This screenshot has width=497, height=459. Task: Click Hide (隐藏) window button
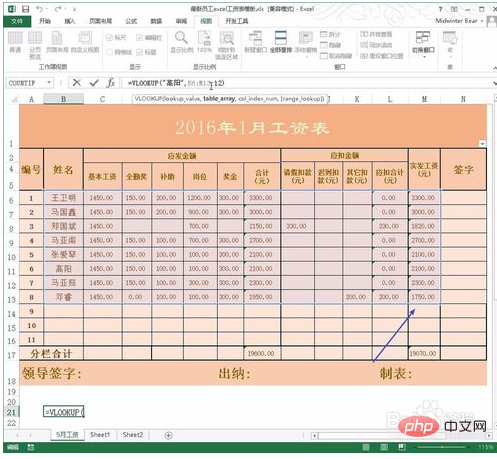tap(330, 45)
